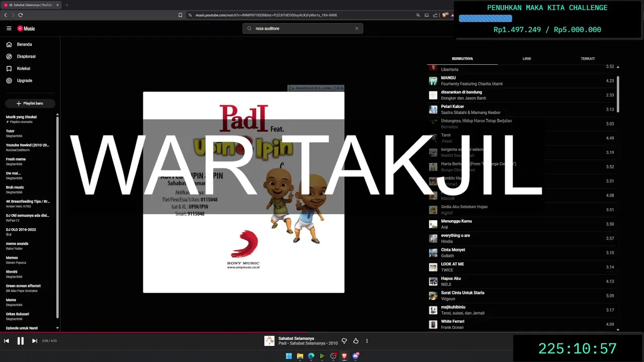The image size is (644, 362).
Task: Open File Explorer from taskbar
Action: click(300, 356)
